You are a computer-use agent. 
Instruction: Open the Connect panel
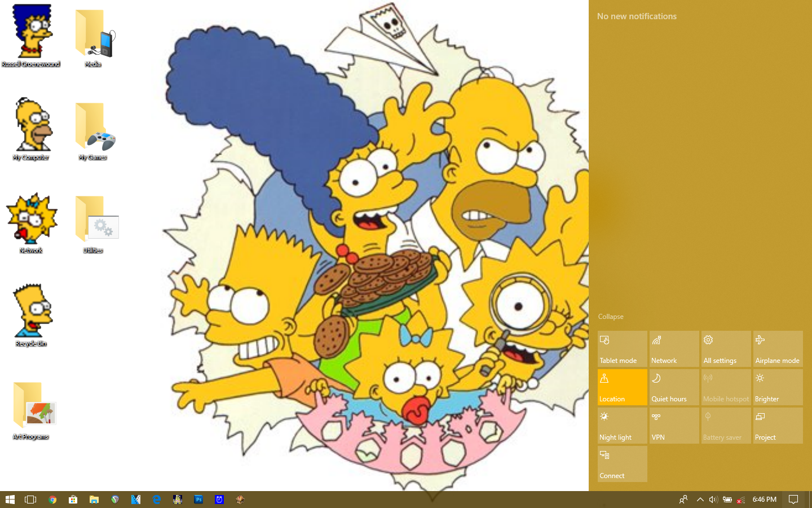point(622,463)
